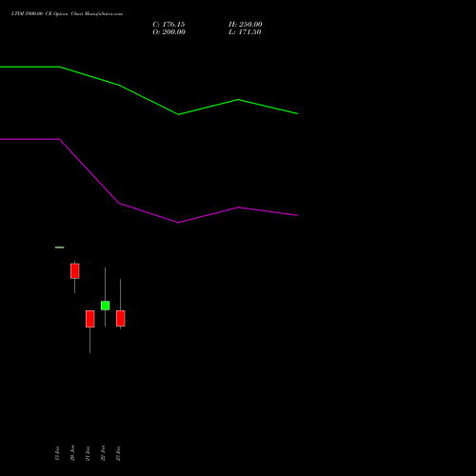Viewport: 476px width, 476px height.
Task: Click the chart title mentioning MunafaSutra.com
Action: [x=67, y=14]
